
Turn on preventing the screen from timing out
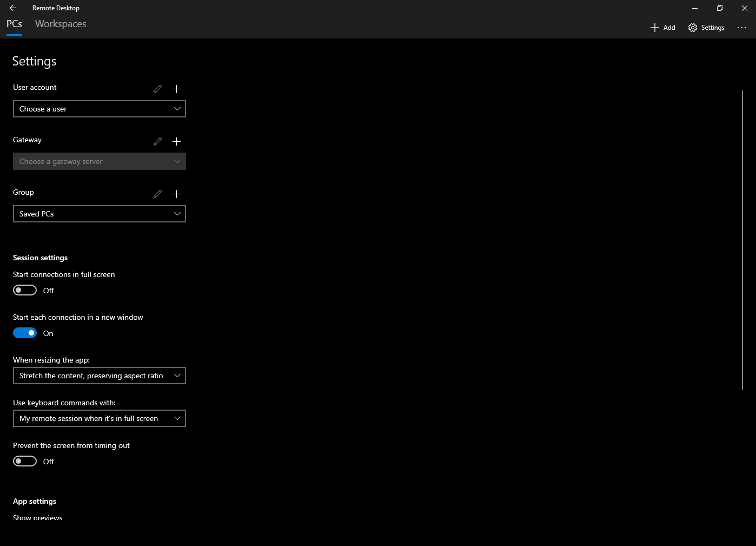tap(24, 461)
